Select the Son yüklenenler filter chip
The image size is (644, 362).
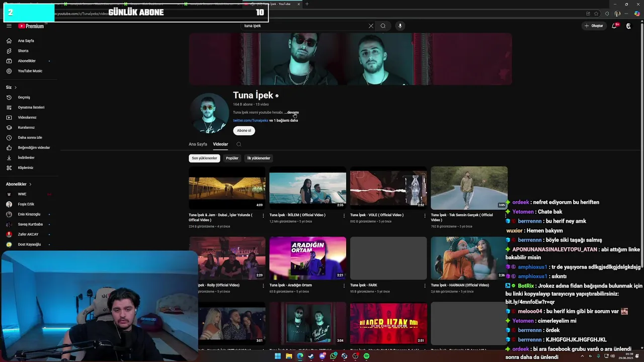tap(204, 158)
